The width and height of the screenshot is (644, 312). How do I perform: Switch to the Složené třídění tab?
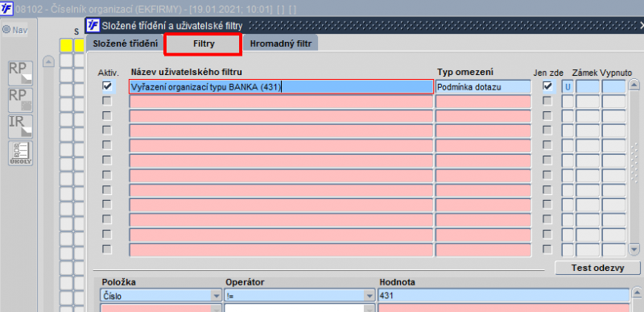point(125,44)
